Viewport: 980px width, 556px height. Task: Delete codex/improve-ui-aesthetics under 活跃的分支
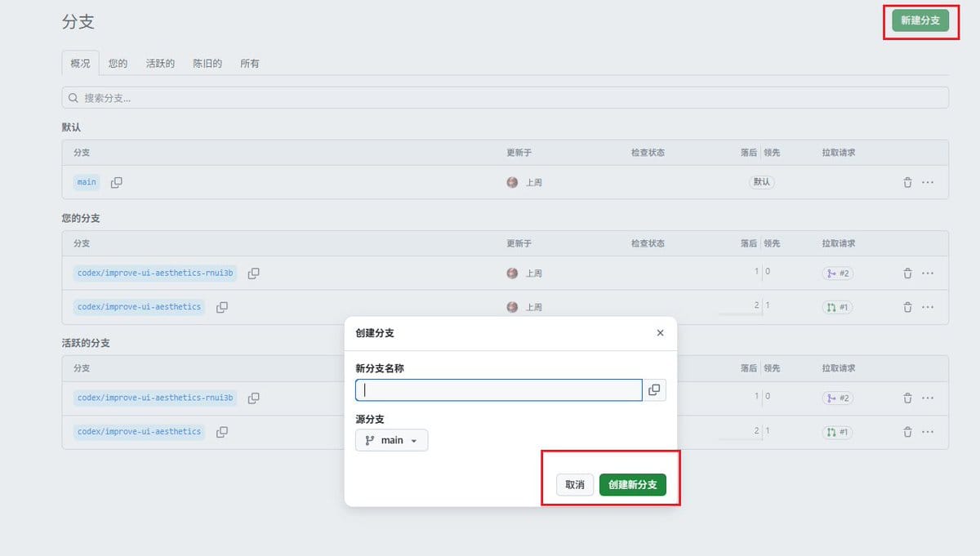907,431
